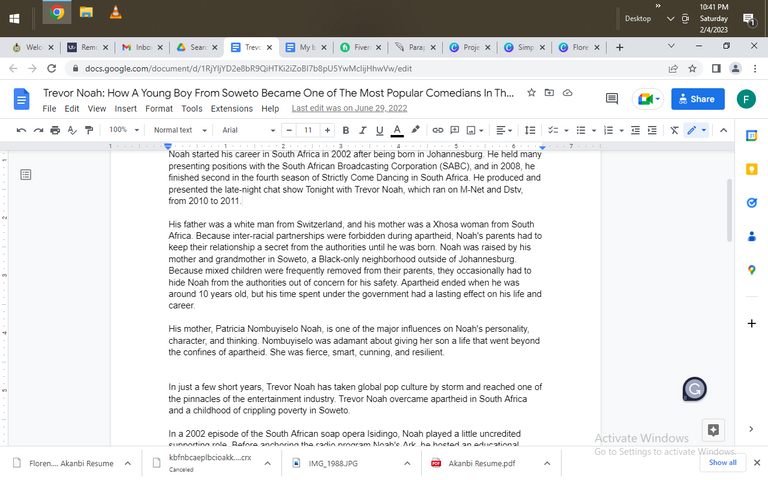768x480 pixels.
Task: Insert a bulleted list
Action: click(x=581, y=130)
